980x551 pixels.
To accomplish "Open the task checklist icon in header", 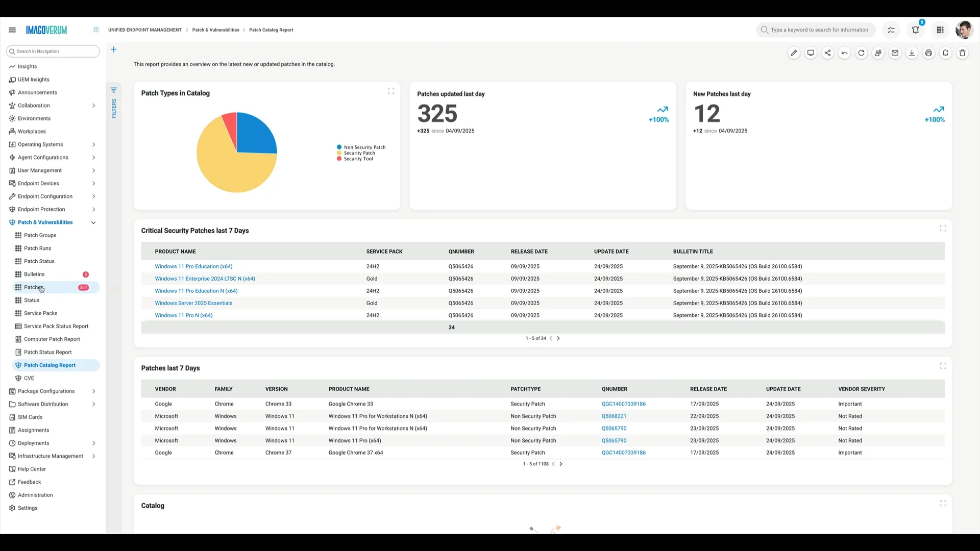I will tap(891, 30).
